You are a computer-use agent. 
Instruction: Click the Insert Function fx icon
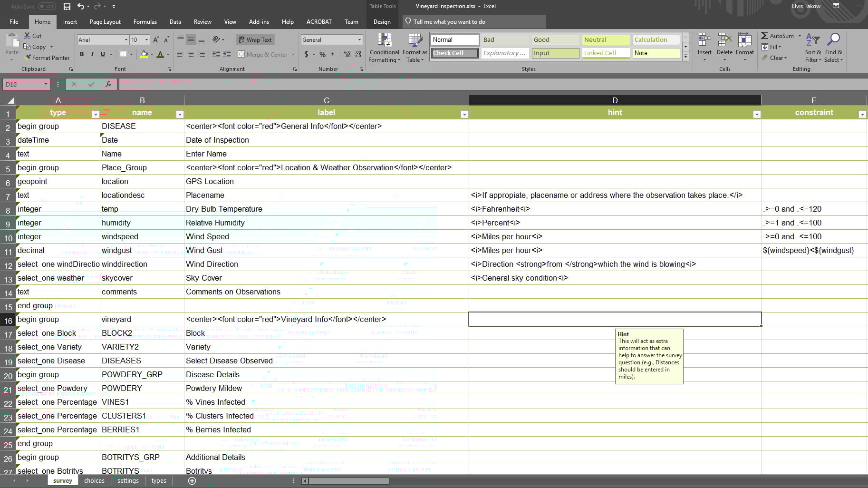click(108, 84)
